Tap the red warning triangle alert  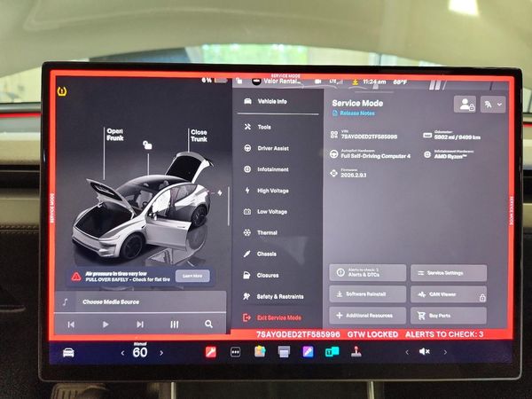tap(76, 277)
